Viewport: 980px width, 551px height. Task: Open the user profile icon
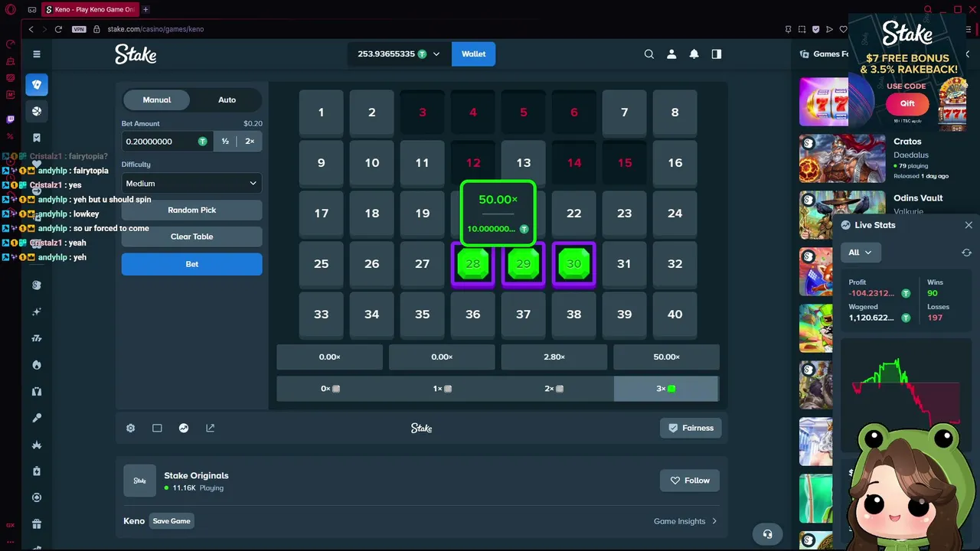coord(671,54)
